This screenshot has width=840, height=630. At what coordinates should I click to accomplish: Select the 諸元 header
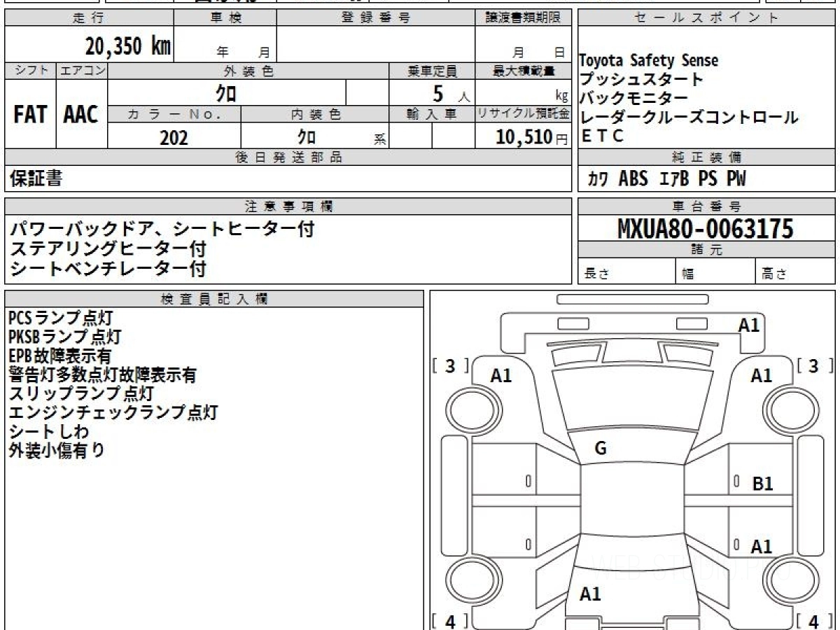706,250
